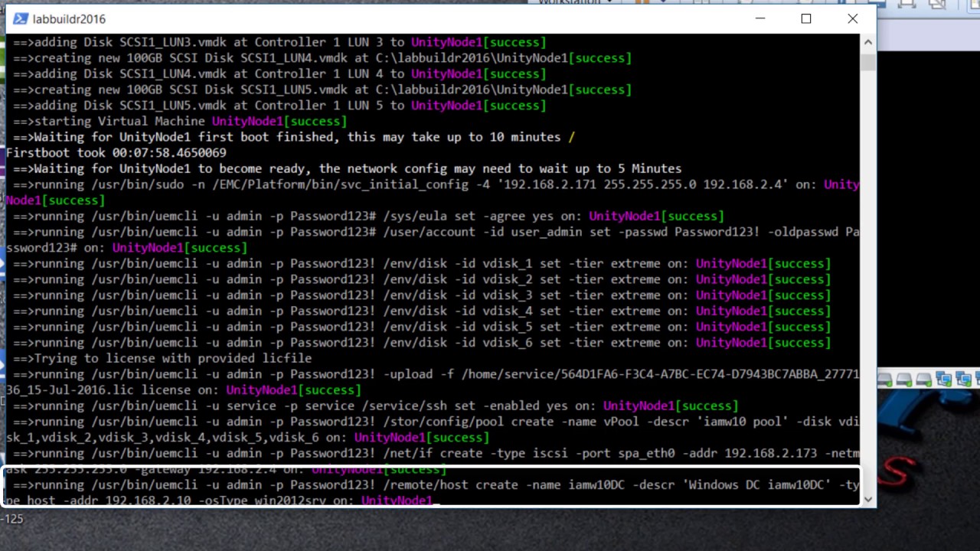Viewport: 980px width, 551px height.
Task: Click the 'adding Disk SCSI1_LUN5.vmdk' output line
Action: click(x=279, y=106)
